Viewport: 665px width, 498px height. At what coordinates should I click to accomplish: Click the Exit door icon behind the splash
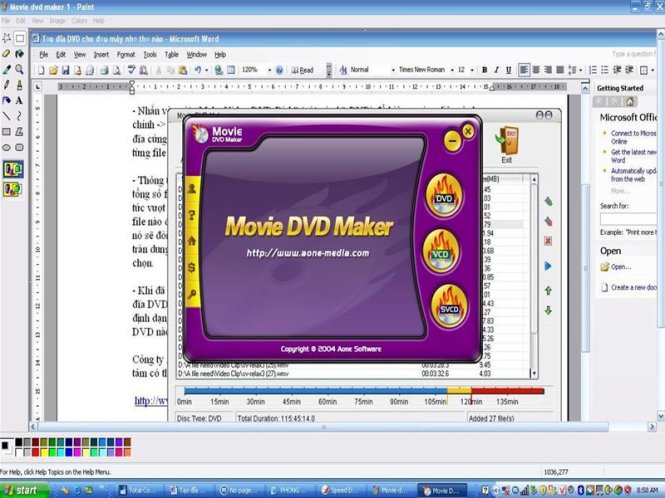click(x=507, y=144)
